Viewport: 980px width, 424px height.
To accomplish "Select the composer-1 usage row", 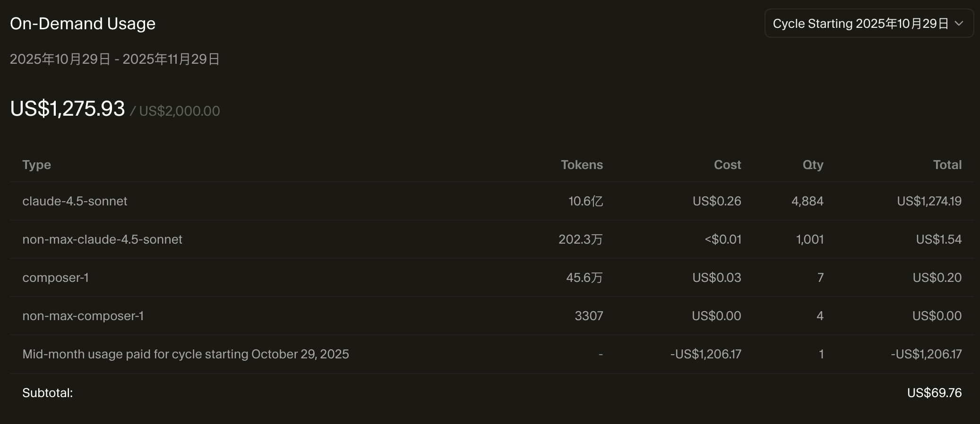I will [x=55, y=278].
